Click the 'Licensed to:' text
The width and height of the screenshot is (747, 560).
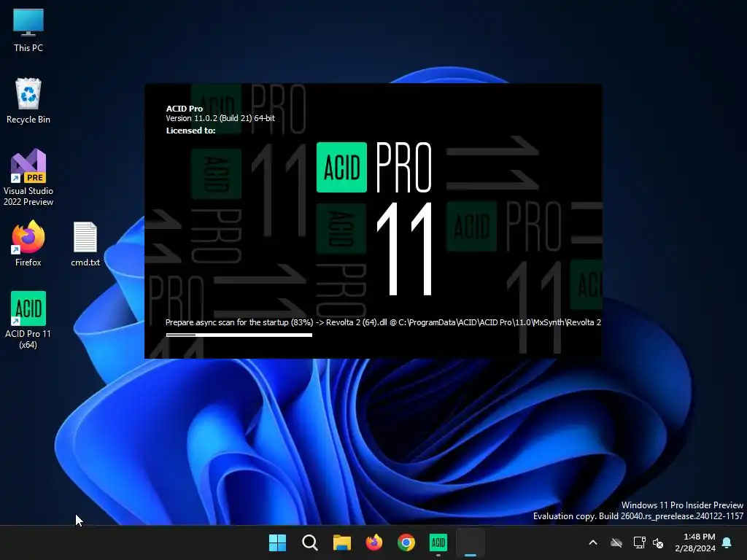190,131
